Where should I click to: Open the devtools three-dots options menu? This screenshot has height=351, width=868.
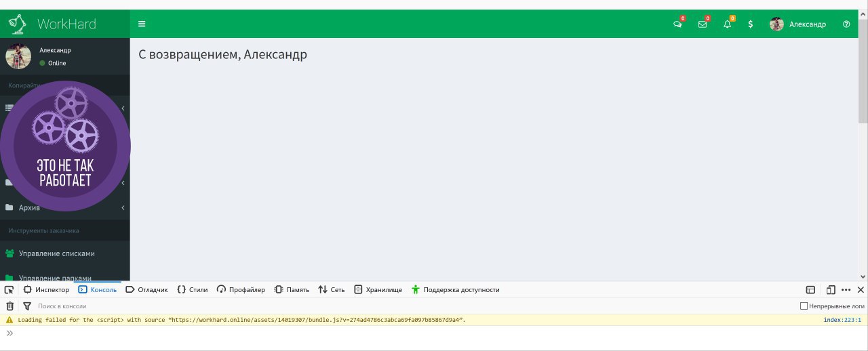point(846,289)
